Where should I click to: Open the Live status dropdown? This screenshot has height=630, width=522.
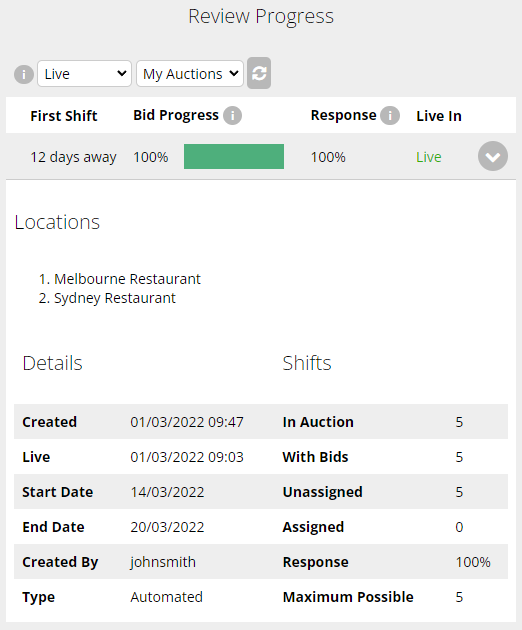click(x=84, y=74)
